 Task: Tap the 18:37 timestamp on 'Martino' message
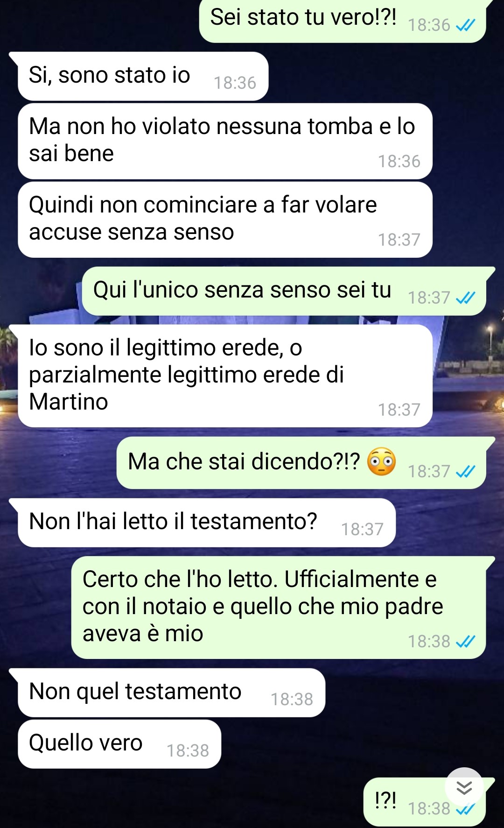(x=399, y=410)
